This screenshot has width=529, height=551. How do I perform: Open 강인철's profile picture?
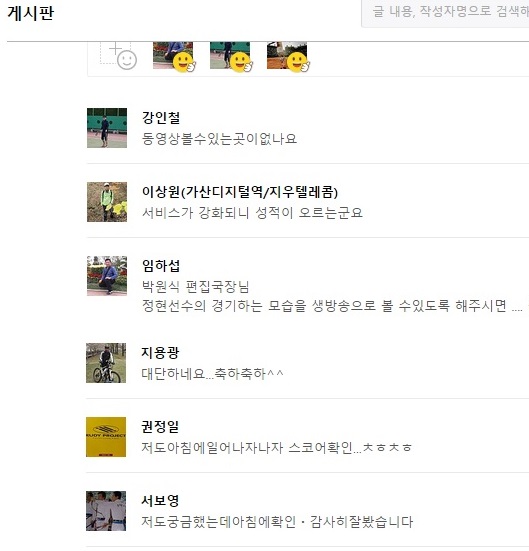point(107,128)
